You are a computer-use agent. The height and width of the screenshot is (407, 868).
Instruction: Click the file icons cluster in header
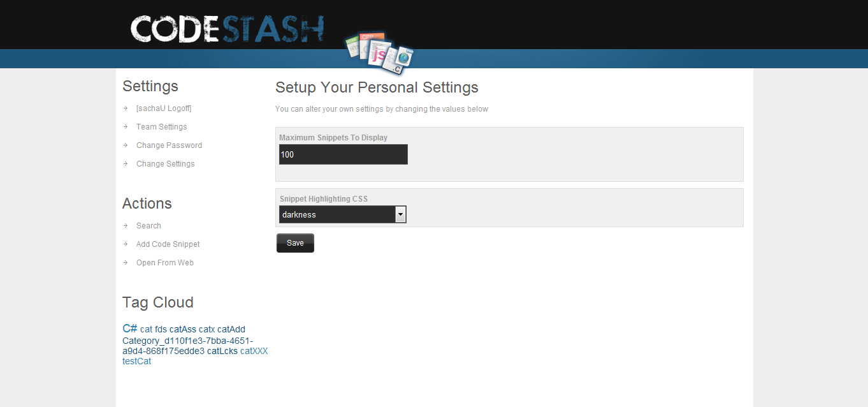click(x=380, y=54)
